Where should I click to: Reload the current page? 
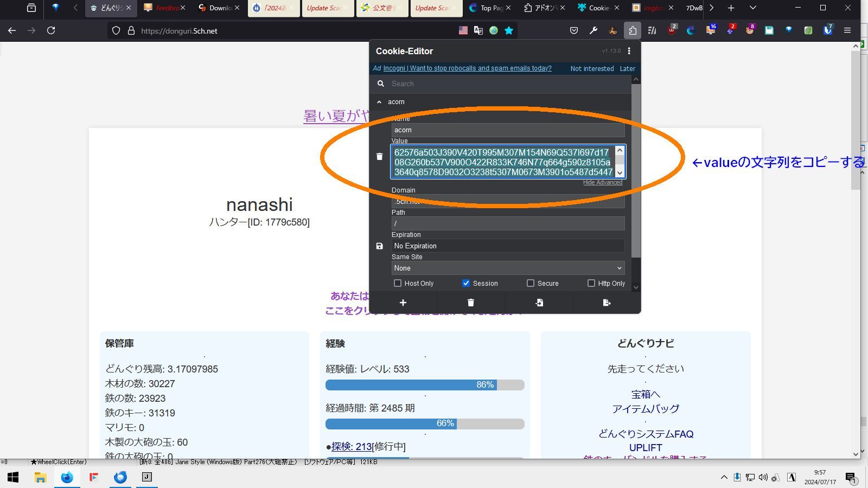[51, 31]
